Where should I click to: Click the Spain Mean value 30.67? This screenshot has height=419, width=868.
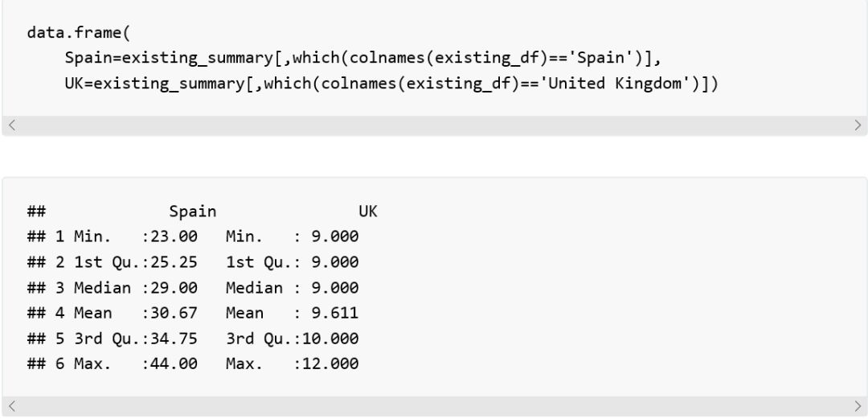[174, 313]
